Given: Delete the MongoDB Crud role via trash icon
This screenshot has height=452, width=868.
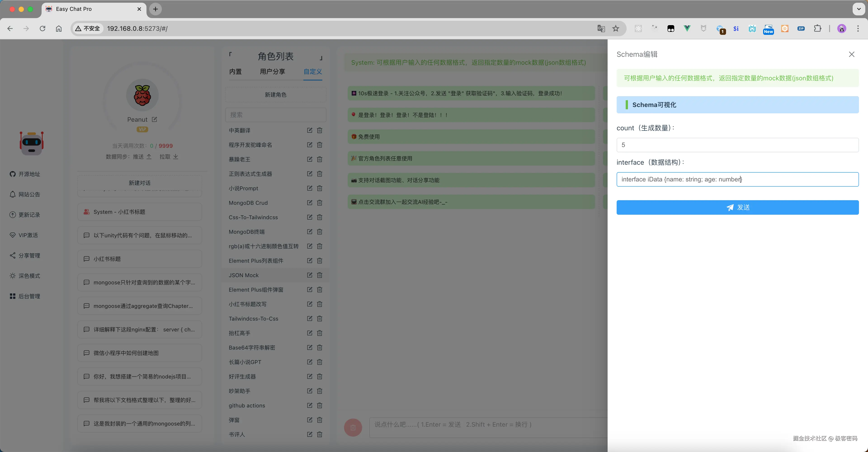Looking at the screenshot, I should point(319,203).
